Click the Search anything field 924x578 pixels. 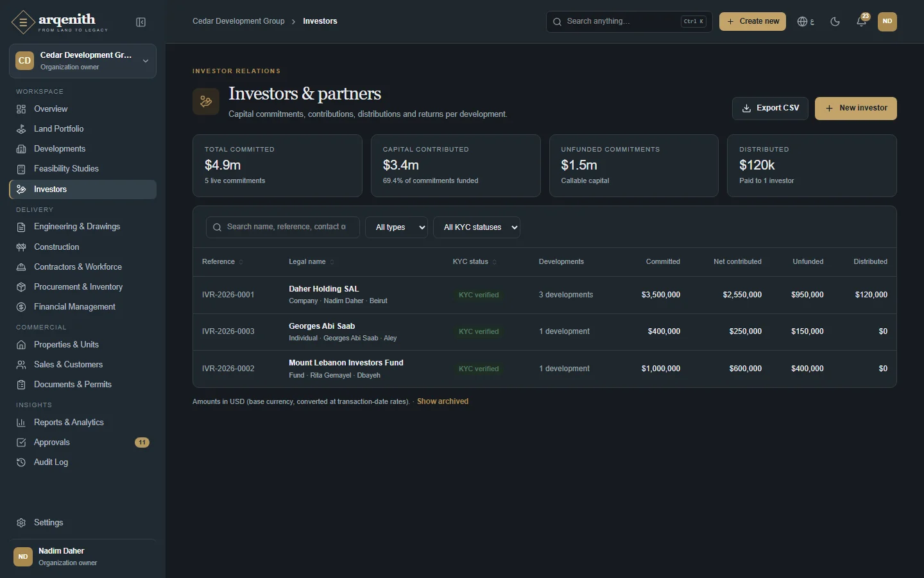(629, 22)
